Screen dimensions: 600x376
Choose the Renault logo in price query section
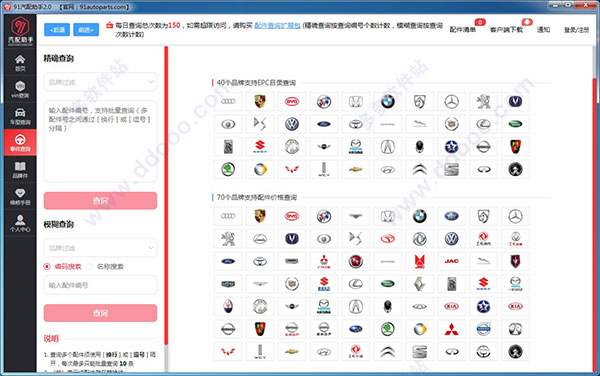click(x=420, y=284)
